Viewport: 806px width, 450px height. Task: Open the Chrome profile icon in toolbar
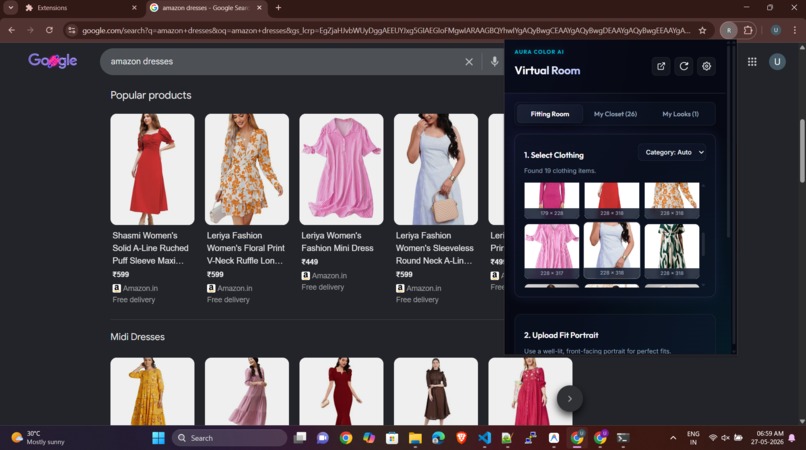tap(776, 30)
